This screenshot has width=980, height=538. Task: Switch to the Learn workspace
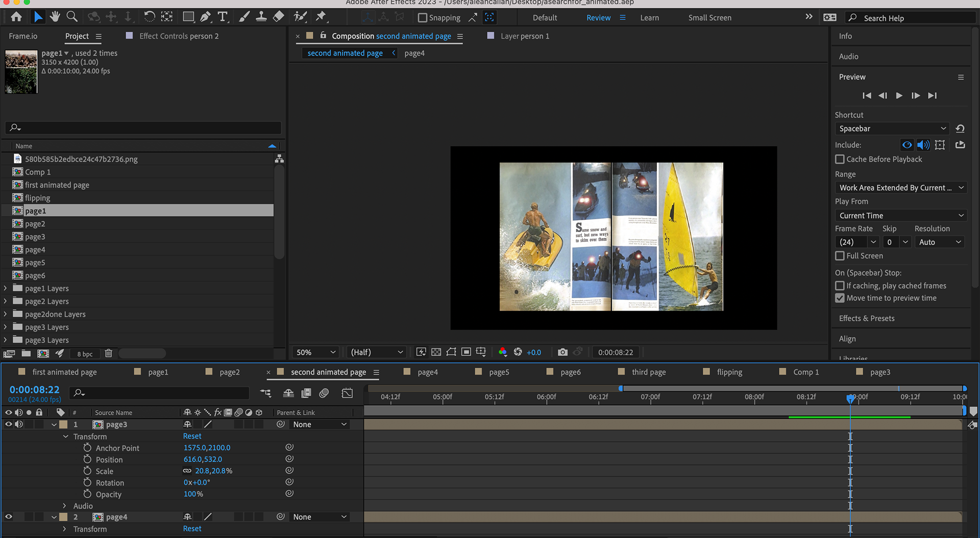point(649,17)
